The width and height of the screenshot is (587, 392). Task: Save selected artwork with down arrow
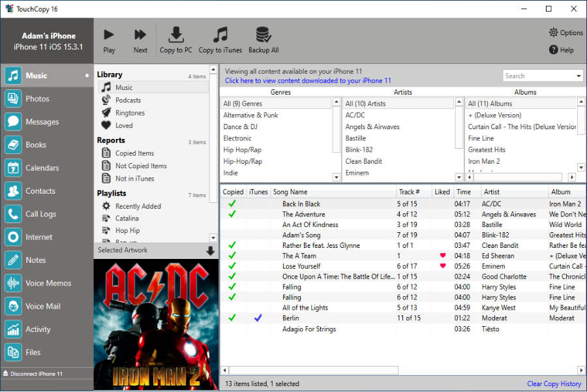coord(211,250)
